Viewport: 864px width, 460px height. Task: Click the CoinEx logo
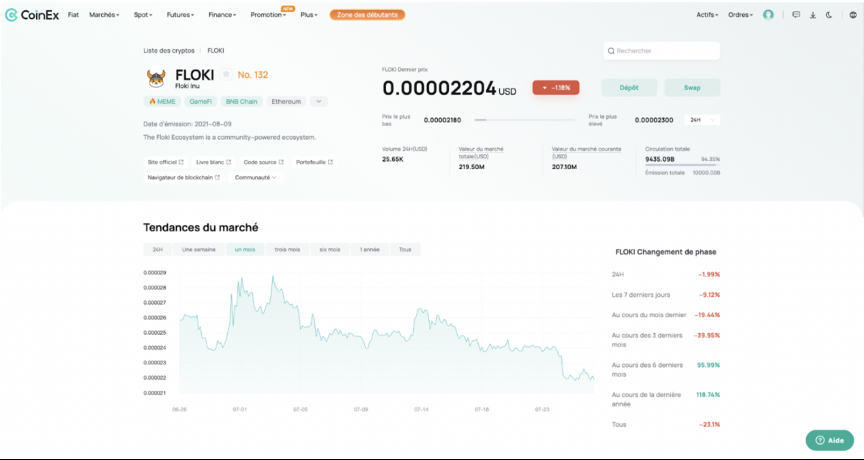32,15
